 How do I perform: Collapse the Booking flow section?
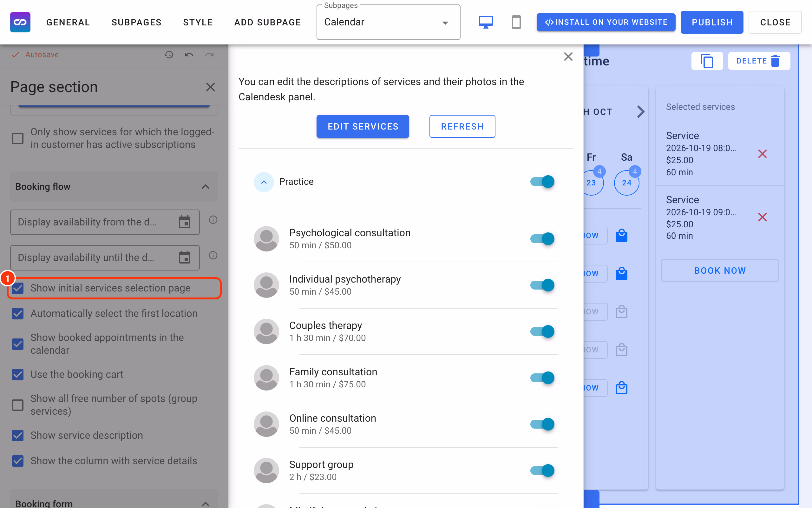pos(114,187)
